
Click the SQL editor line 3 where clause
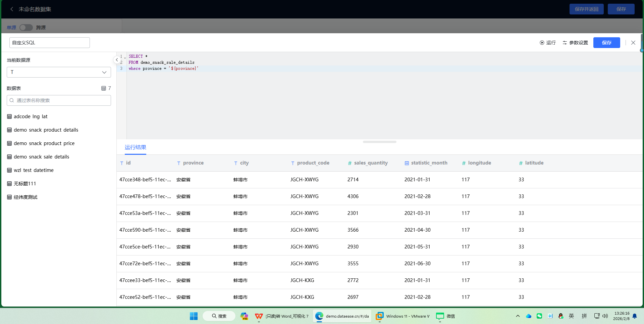tap(164, 68)
